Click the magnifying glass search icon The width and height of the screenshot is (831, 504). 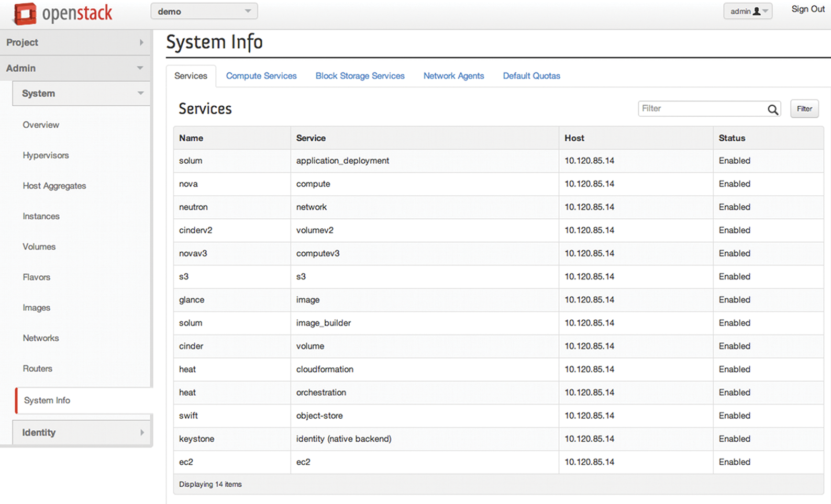[772, 109]
